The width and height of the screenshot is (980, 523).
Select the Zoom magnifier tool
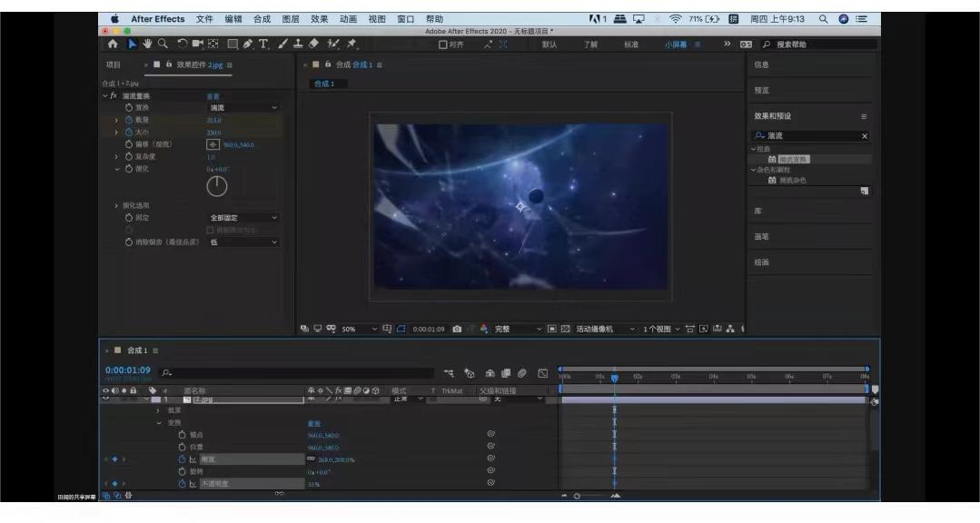164,44
